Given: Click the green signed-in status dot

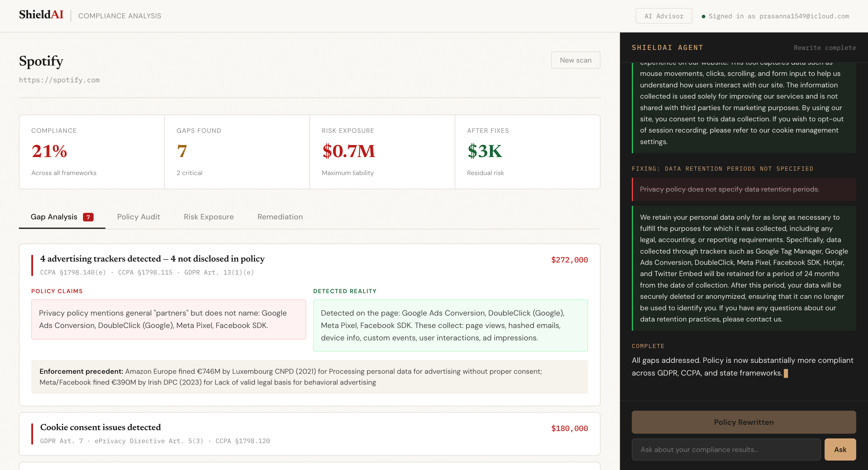Looking at the screenshot, I should [x=703, y=17].
